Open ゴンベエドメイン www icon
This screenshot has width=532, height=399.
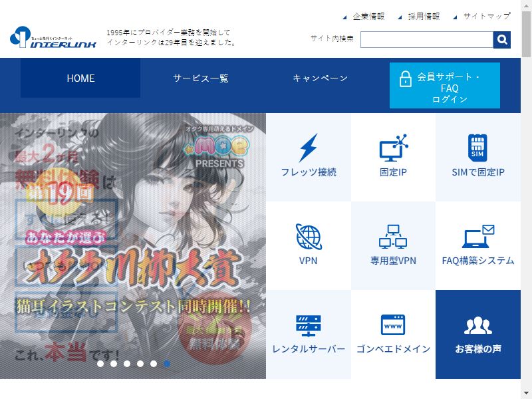pyautogui.click(x=393, y=325)
